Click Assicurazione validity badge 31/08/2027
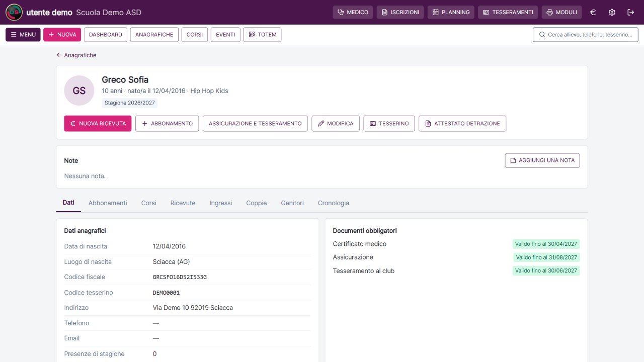The height and width of the screenshot is (362, 644). (547, 257)
